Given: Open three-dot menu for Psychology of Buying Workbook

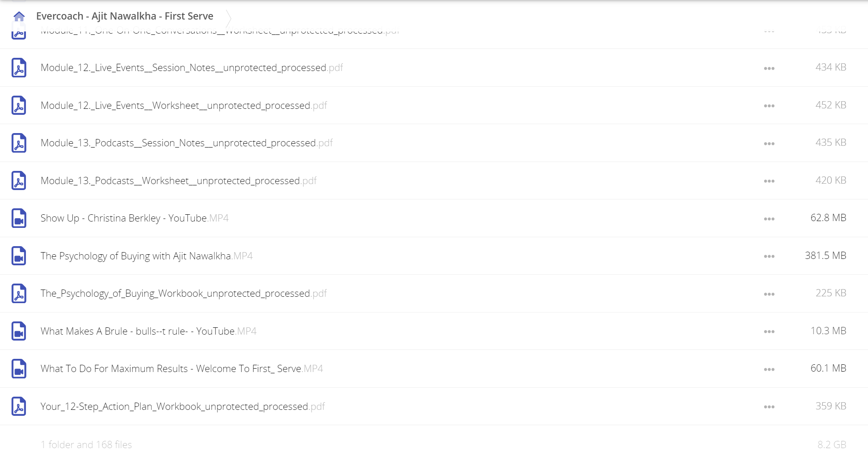Looking at the screenshot, I should (x=769, y=294).
